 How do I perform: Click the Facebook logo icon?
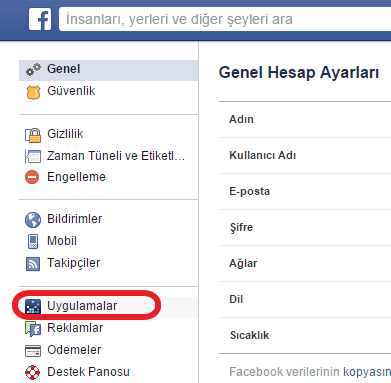[x=40, y=19]
